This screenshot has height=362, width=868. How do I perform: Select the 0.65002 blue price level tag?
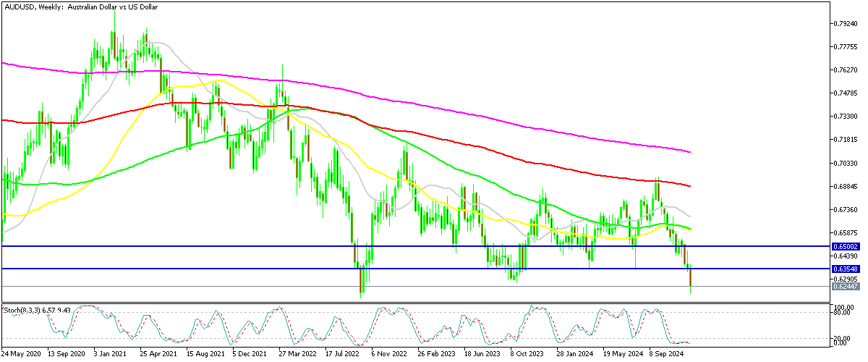coord(845,247)
